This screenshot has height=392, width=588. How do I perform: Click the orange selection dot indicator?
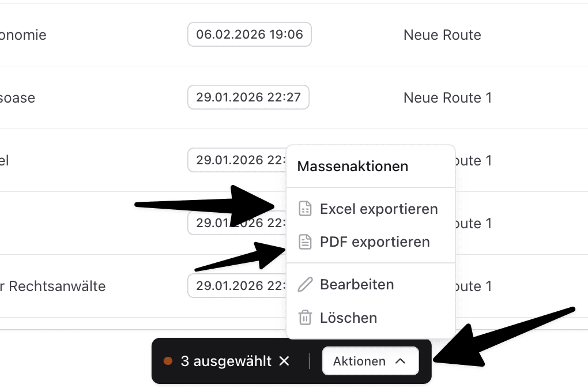pos(168,361)
